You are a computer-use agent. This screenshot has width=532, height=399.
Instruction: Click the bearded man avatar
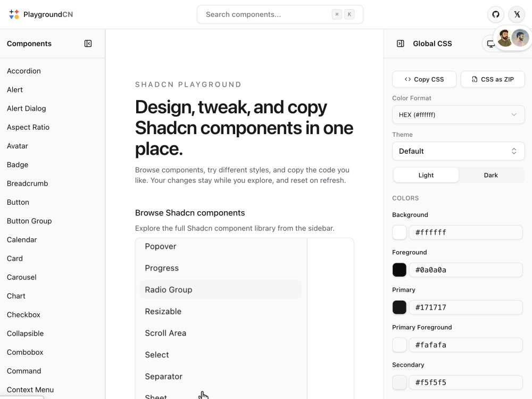[x=504, y=38]
